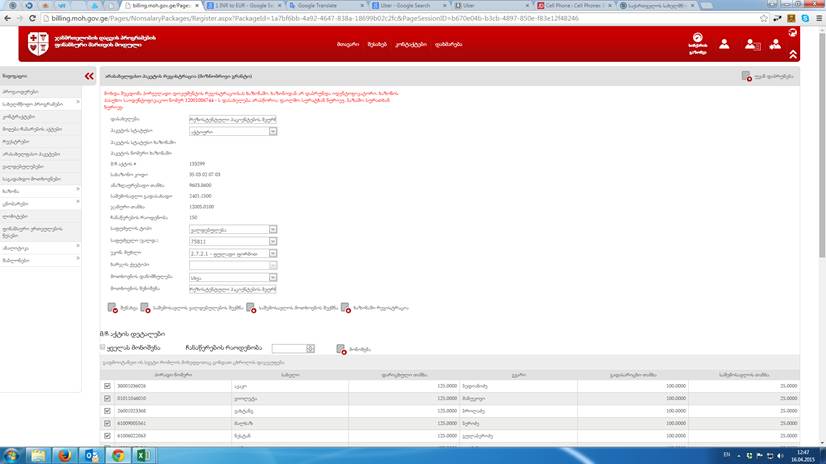Click the number spinner field above the table
826x464 pixels.
(x=291, y=348)
